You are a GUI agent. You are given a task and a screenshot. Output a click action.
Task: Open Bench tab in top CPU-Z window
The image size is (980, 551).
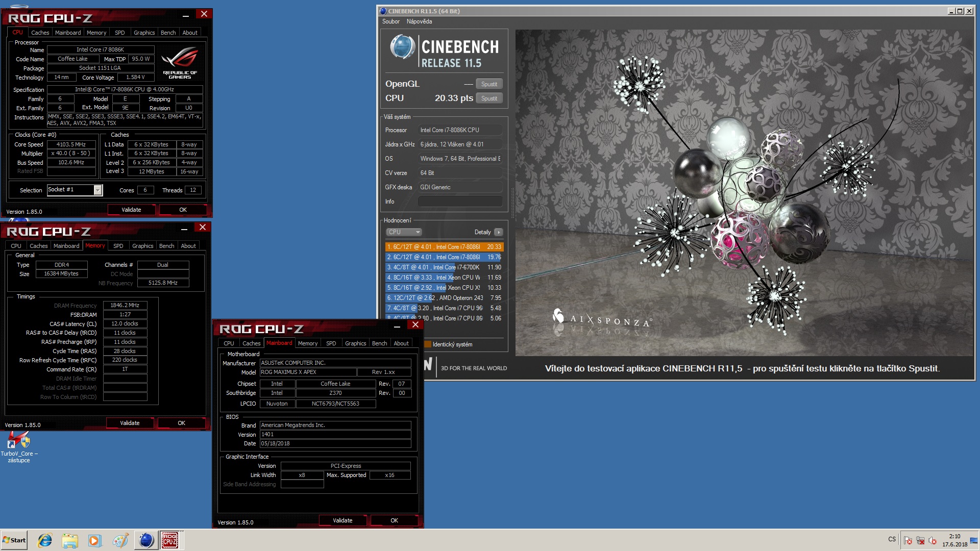(168, 33)
